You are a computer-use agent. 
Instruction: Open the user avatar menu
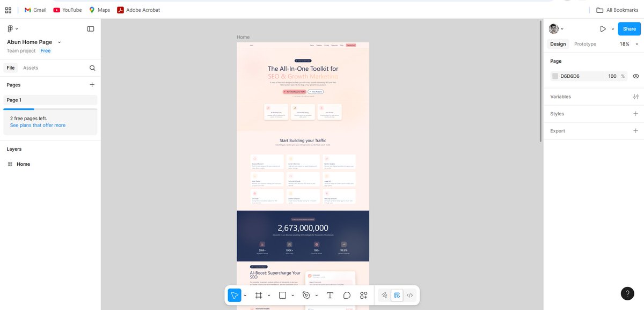[x=556, y=29]
